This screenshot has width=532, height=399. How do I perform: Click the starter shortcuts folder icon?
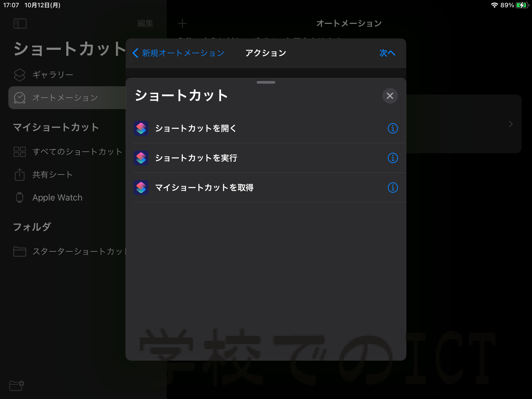[x=20, y=251]
